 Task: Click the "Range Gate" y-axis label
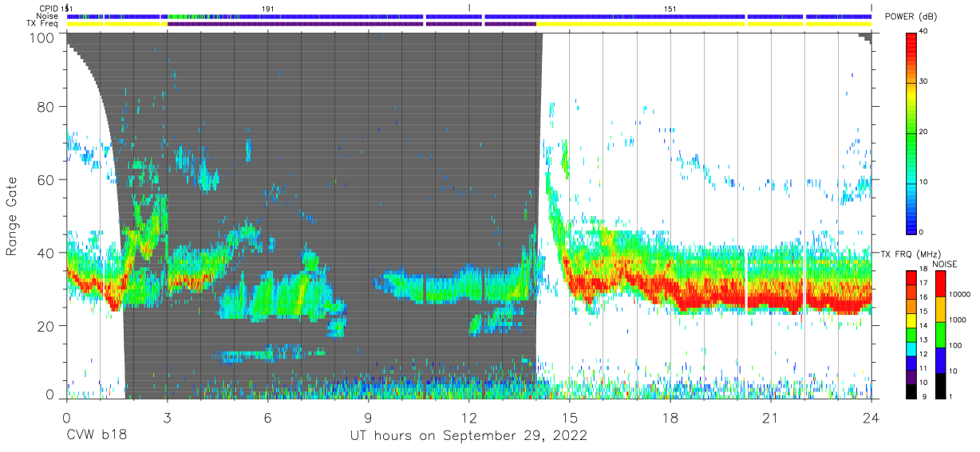click(12, 216)
